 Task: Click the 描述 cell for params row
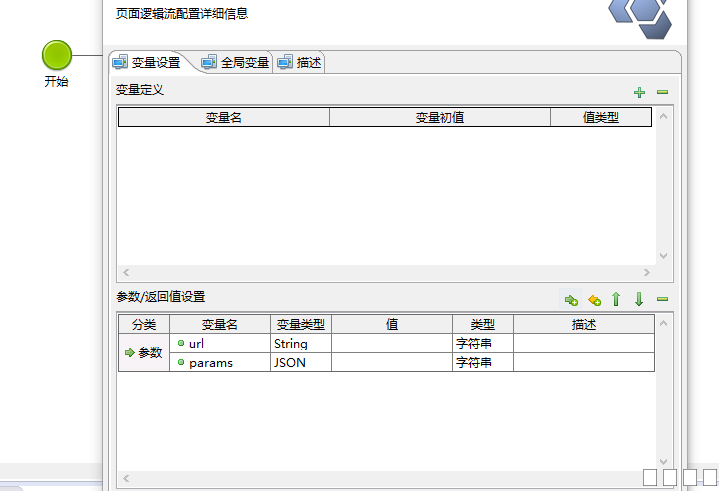coord(583,362)
